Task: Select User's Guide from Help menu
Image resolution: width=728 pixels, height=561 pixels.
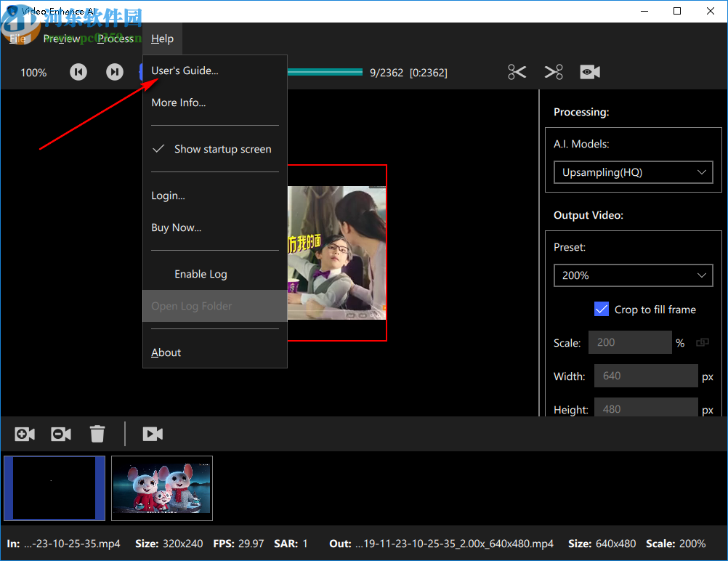Action: click(x=184, y=70)
